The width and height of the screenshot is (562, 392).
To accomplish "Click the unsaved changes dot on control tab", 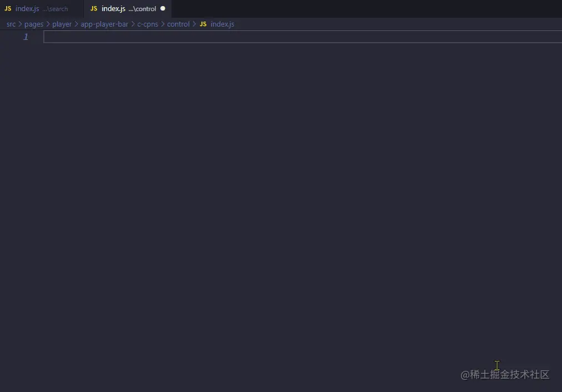I will point(162,8).
